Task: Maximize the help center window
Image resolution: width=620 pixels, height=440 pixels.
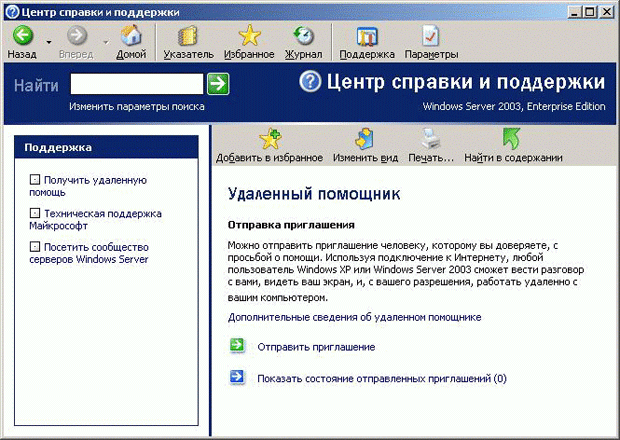Action: pos(589,12)
